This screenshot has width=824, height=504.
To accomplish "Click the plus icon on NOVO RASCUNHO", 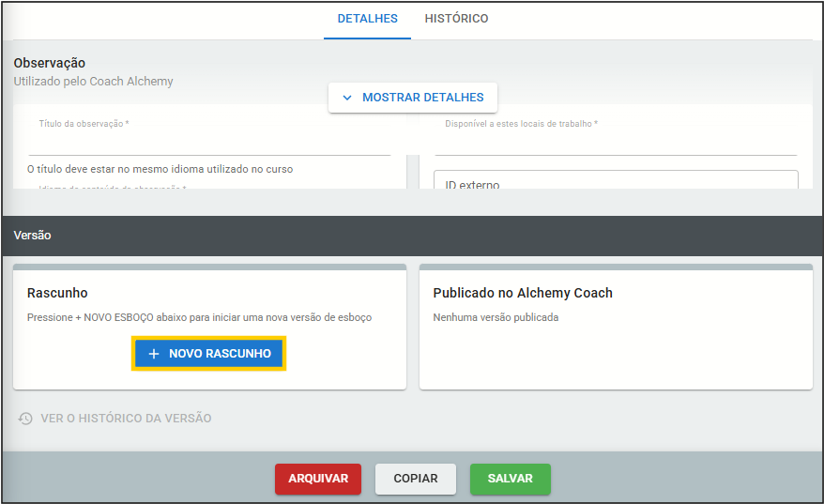I will 154,354.
